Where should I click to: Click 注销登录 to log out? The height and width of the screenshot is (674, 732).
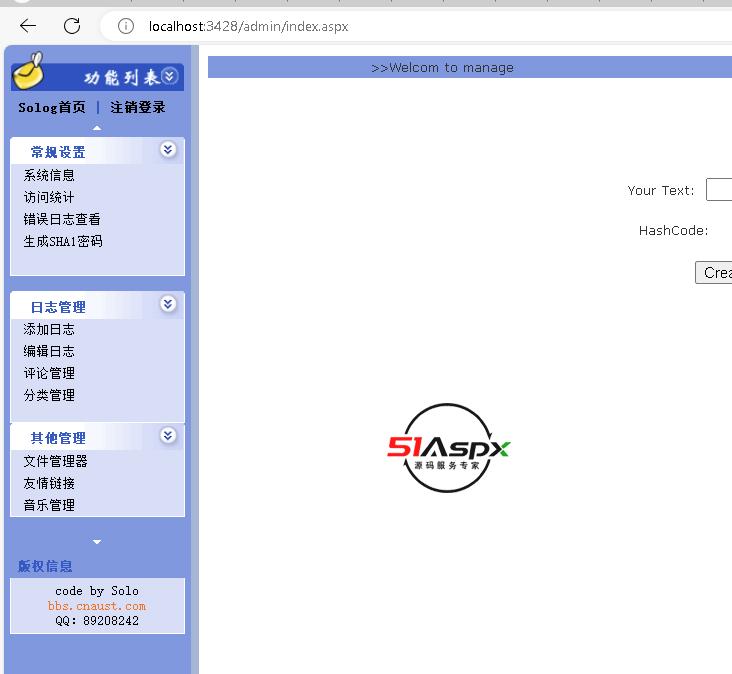pyautogui.click(x=138, y=107)
